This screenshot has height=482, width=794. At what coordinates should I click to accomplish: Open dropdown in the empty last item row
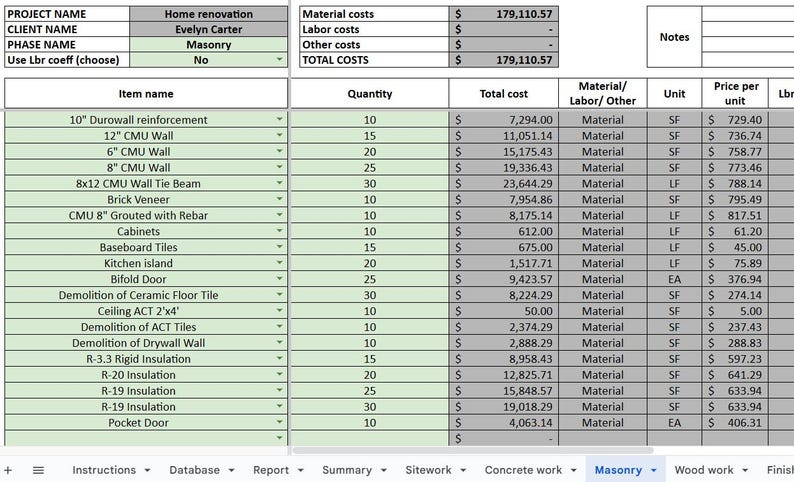279,437
